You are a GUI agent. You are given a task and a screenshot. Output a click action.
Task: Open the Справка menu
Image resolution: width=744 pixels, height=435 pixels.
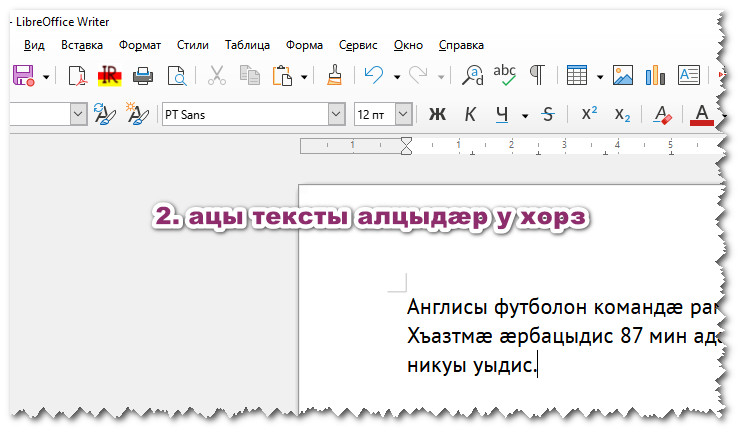(461, 45)
